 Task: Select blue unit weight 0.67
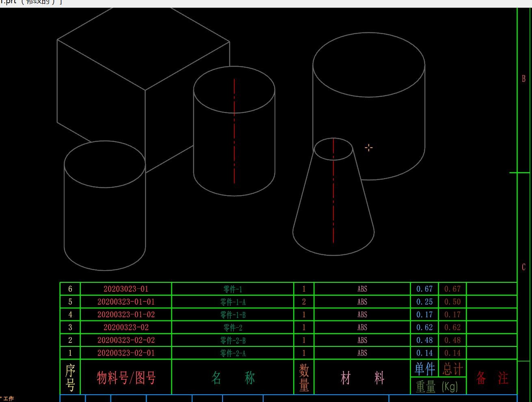pos(424,289)
